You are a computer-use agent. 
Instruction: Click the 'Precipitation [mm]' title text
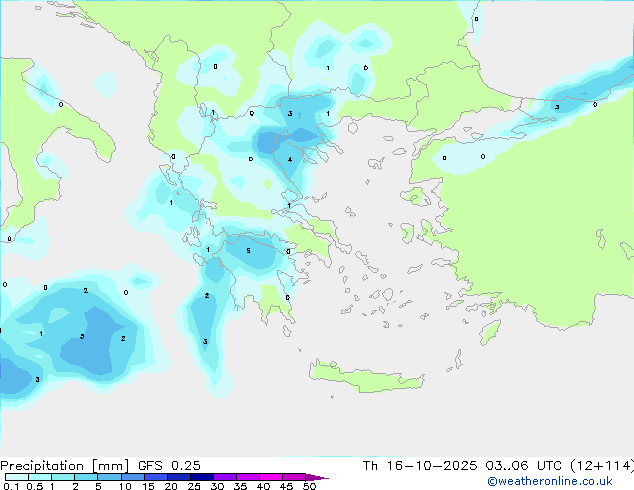(x=65, y=466)
